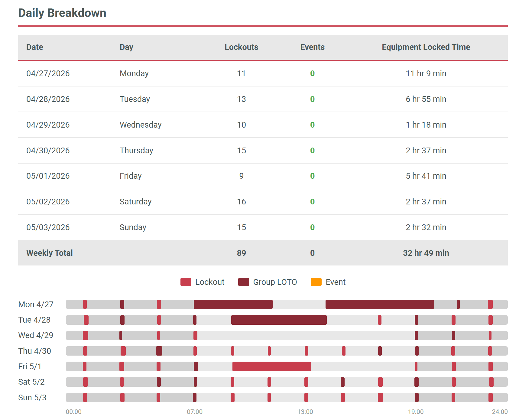Image resolution: width=519 pixels, height=420 pixels.
Task: Click Monday's green zero events value
Action: (312, 73)
